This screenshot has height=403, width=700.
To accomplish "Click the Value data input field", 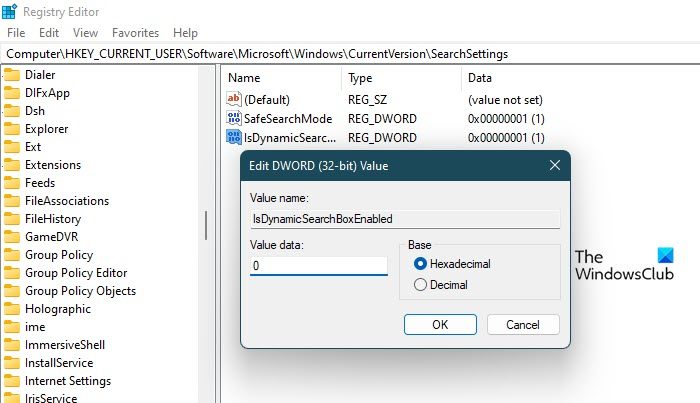I will tap(319, 266).
